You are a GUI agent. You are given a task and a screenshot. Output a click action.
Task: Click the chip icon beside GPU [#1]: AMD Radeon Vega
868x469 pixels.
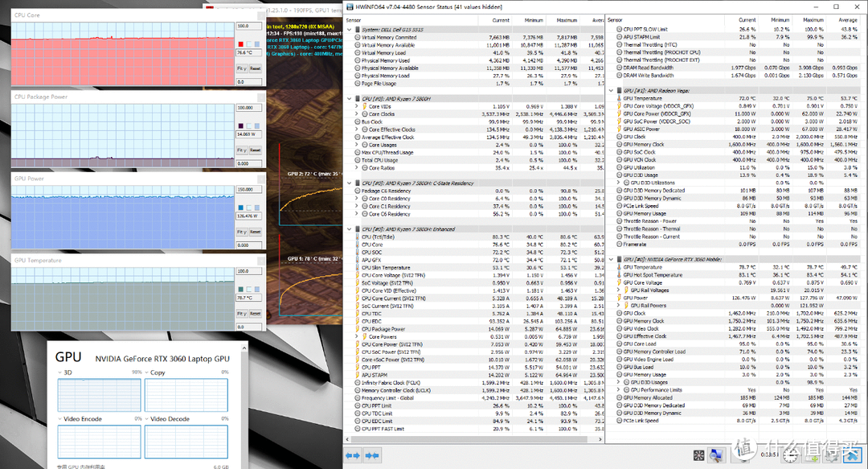coord(619,90)
